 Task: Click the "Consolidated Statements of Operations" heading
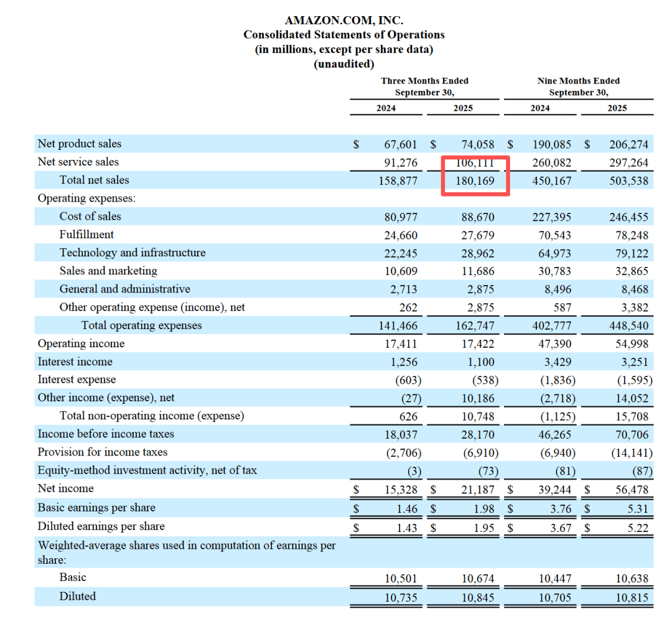[x=344, y=35]
